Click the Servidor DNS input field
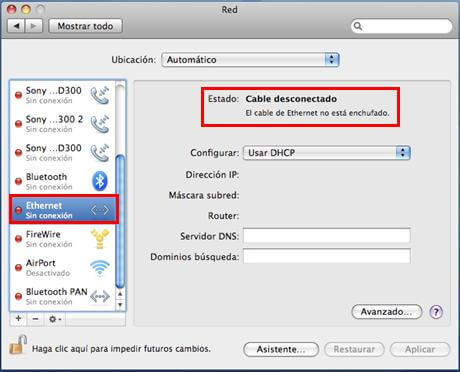This screenshot has width=460, height=372. tap(327, 236)
